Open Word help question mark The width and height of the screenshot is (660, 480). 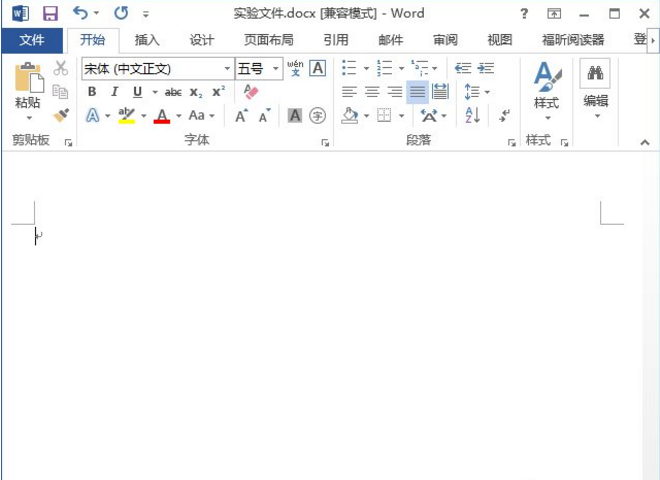tap(524, 14)
